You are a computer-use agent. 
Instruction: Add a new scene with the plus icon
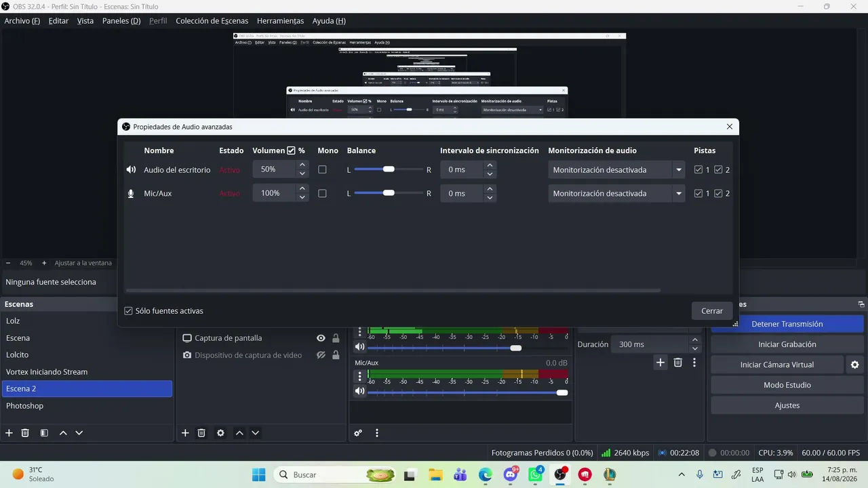(x=9, y=433)
